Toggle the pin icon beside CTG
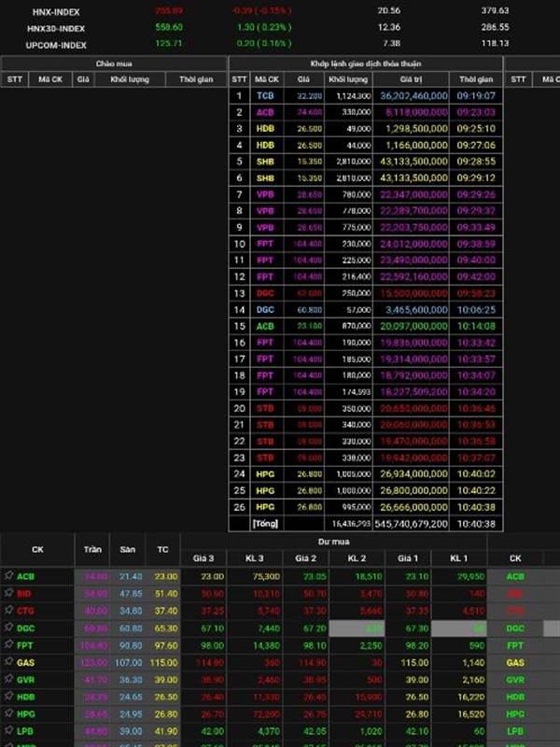 [x=8, y=610]
